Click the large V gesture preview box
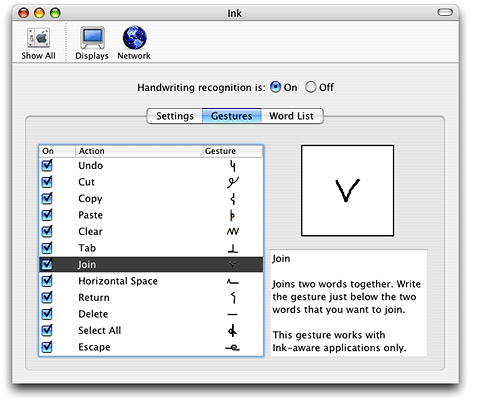The height and width of the screenshot is (409, 482). [x=347, y=191]
